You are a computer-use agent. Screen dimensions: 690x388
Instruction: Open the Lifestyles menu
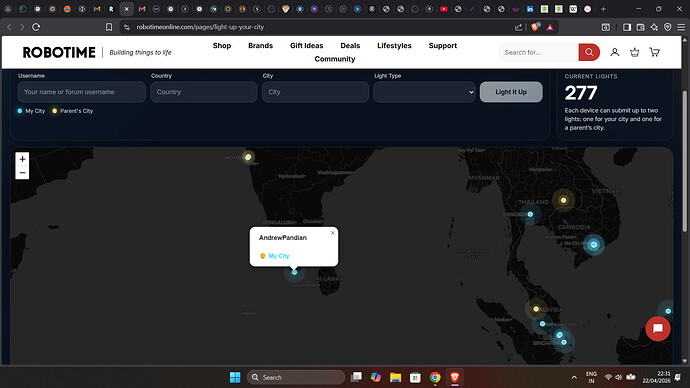[394, 45]
